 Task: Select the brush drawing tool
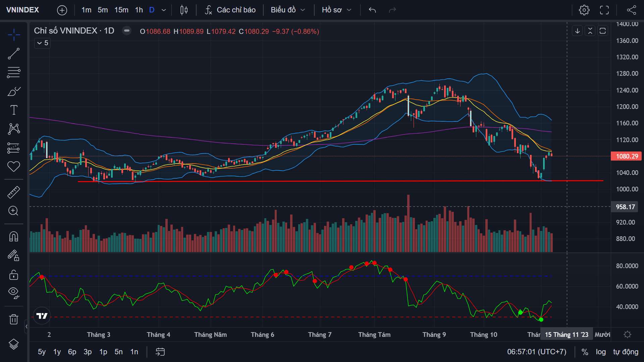coord(14,91)
